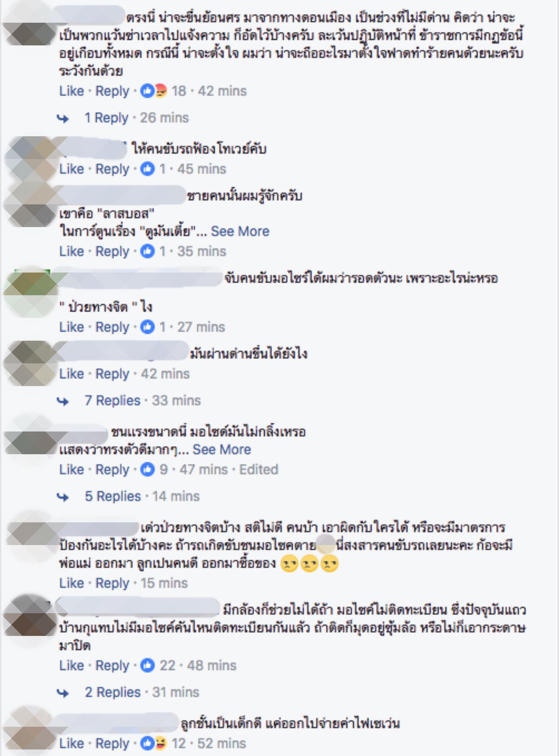
Task: Click the like icon beside 1 · 27 mins
Action: (x=148, y=327)
